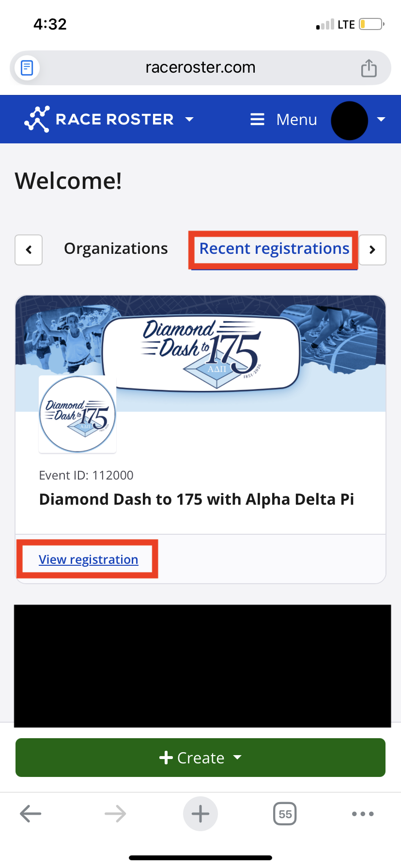Click the Race Roster logo
Viewport: 401px width, 868px height.
[x=99, y=119]
